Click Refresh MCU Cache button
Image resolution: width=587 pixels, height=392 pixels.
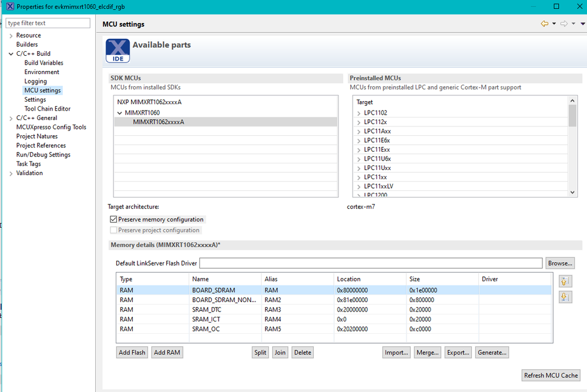(x=551, y=375)
